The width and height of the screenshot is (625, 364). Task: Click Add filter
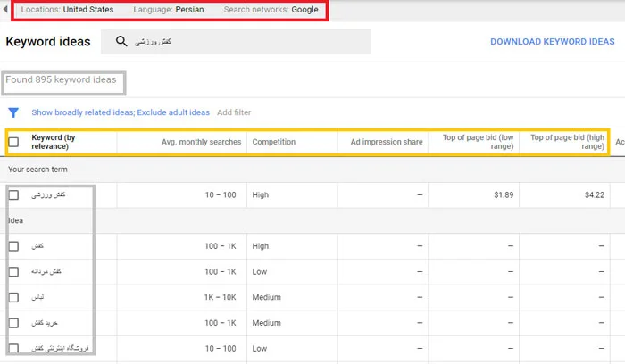234,112
